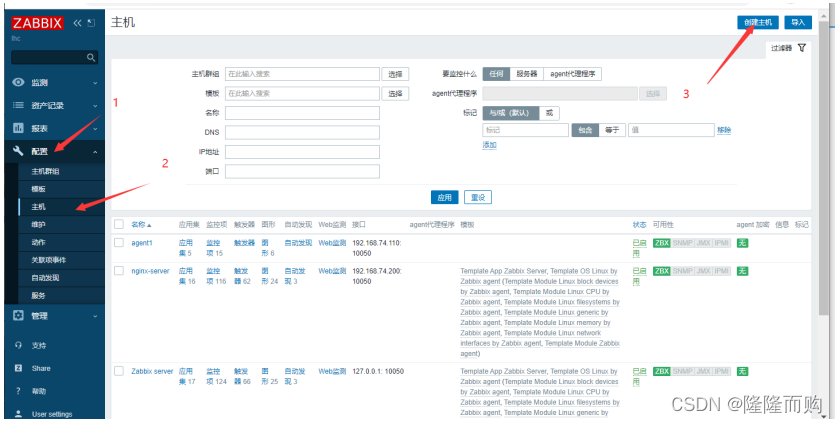Image resolution: width=837 pixels, height=423 pixels.
Task: Click 选择 beside 主机群组 field
Action: pos(395,74)
